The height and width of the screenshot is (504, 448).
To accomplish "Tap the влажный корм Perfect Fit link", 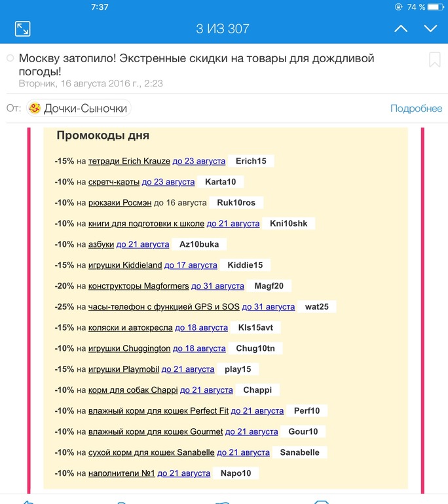I will pyautogui.click(x=158, y=411).
